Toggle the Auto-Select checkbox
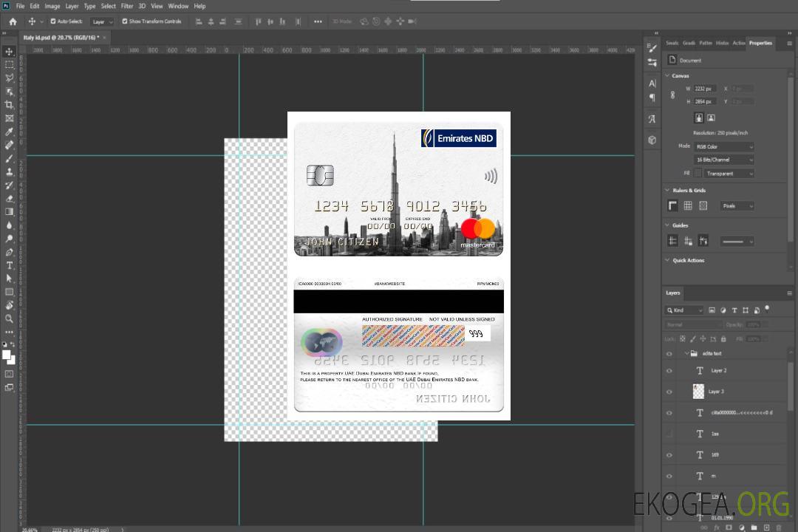 pyautogui.click(x=52, y=21)
